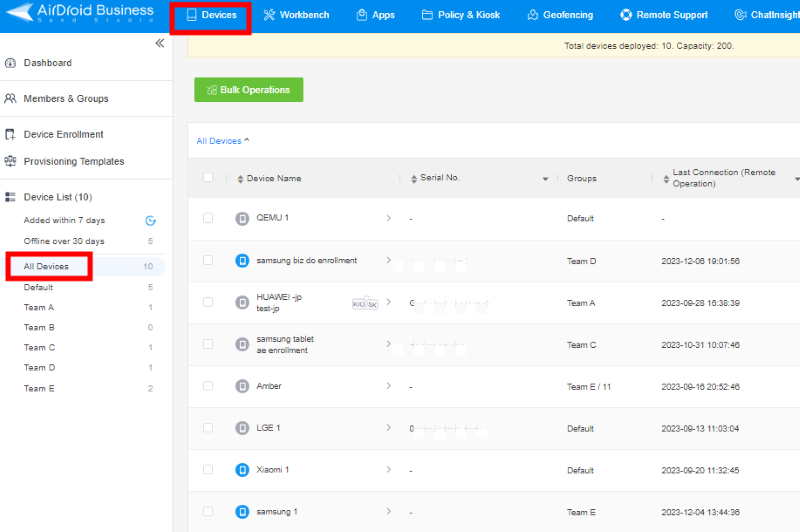Click the device icon for samsung tablet ae enrollment

242,344
